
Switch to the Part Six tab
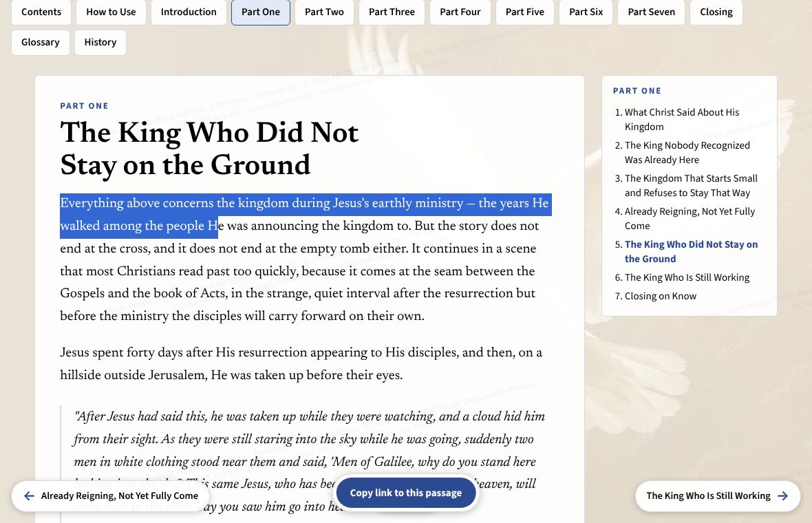[x=586, y=12]
